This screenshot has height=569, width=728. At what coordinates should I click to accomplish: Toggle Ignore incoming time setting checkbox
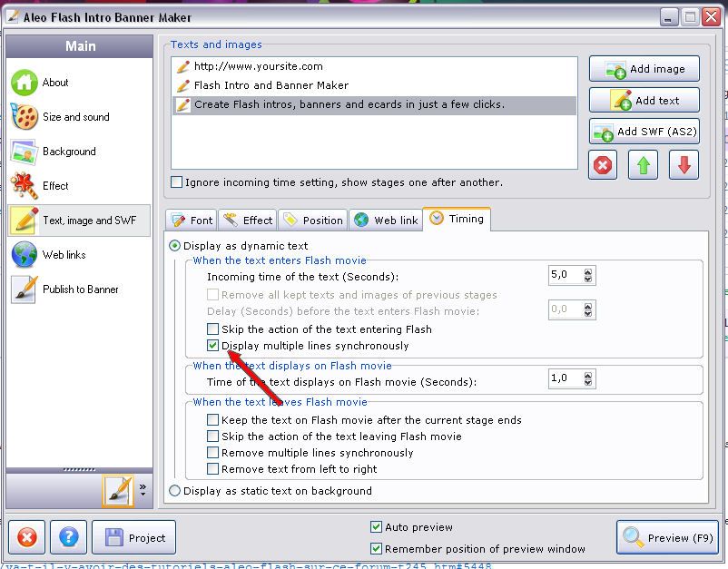pos(176,181)
